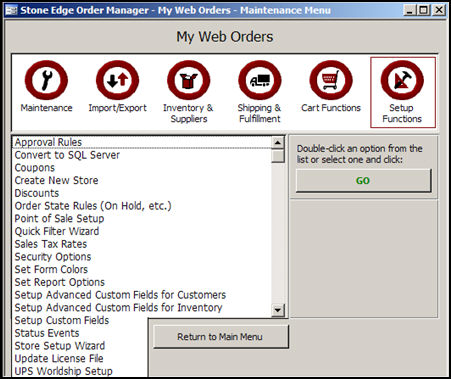Select the Import/Export arrows icon
Image resolution: width=451 pixels, height=379 pixels.
click(x=117, y=80)
